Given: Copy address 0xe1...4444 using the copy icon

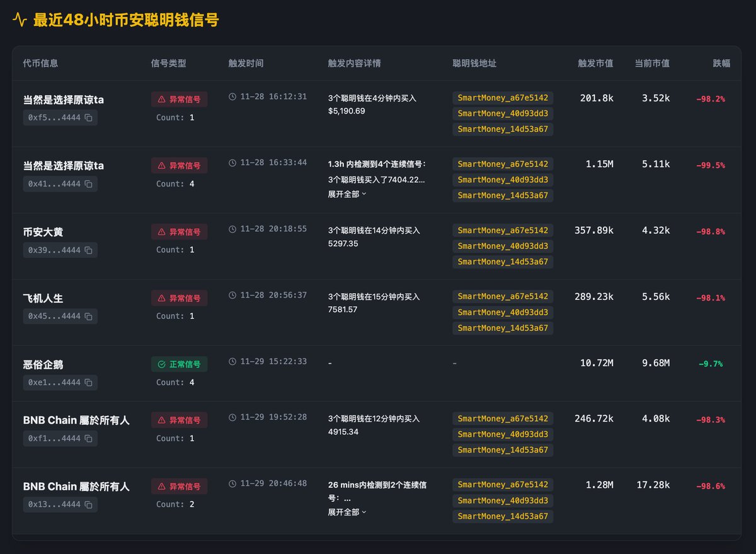Looking at the screenshot, I should 89,383.
